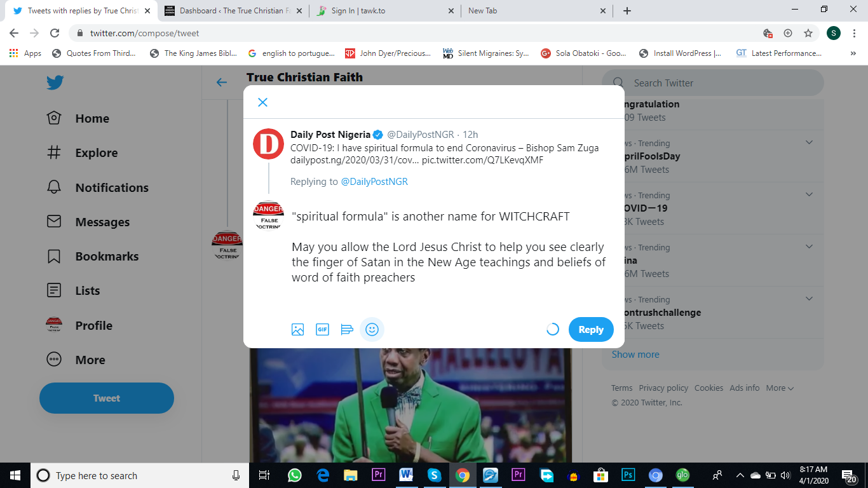Viewport: 868px width, 488px height.
Task: Click Show more under trends
Action: pos(635,355)
